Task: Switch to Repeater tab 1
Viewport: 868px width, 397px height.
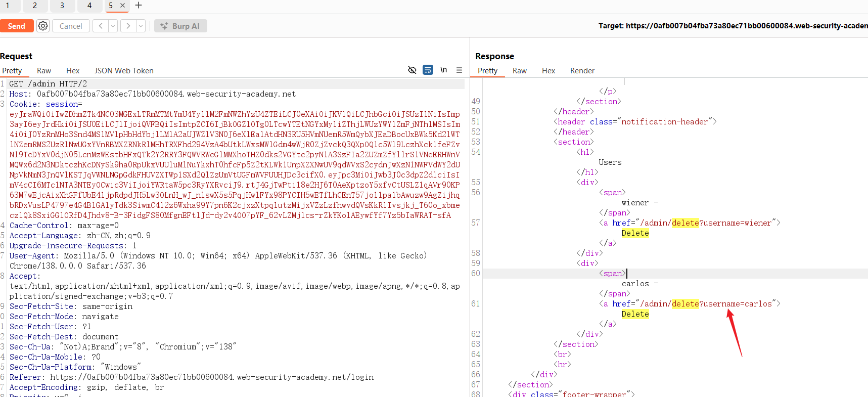Action: point(8,6)
